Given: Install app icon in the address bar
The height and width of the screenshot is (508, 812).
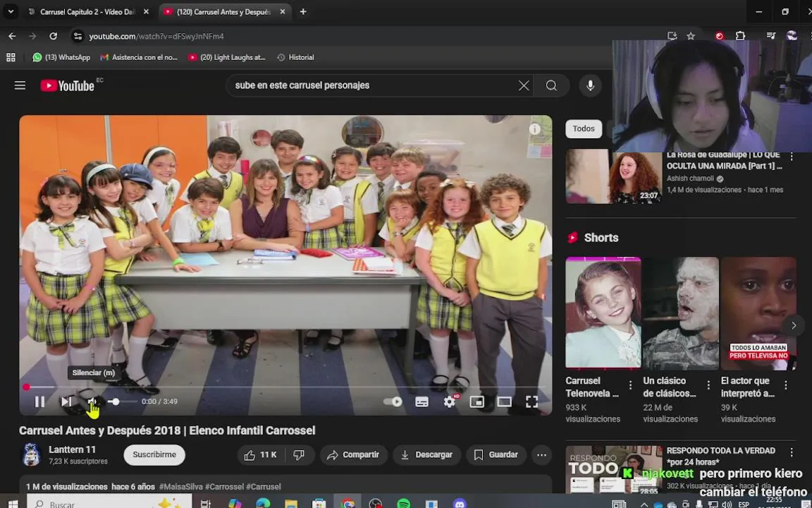Looking at the screenshot, I should 672,36.
